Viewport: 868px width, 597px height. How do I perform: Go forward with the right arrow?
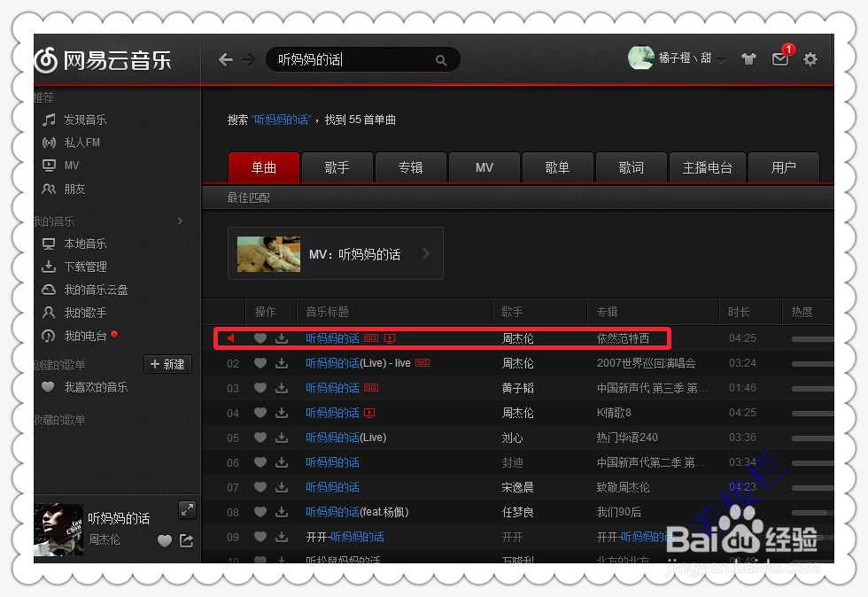point(249,59)
